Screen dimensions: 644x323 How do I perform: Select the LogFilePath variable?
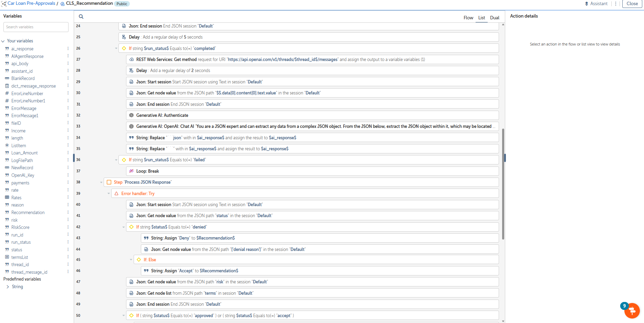(22, 161)
